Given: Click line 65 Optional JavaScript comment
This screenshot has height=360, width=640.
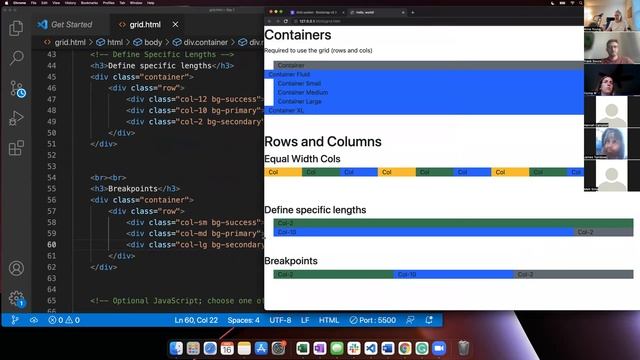Looking at the screenshot, I should (177, 300).
